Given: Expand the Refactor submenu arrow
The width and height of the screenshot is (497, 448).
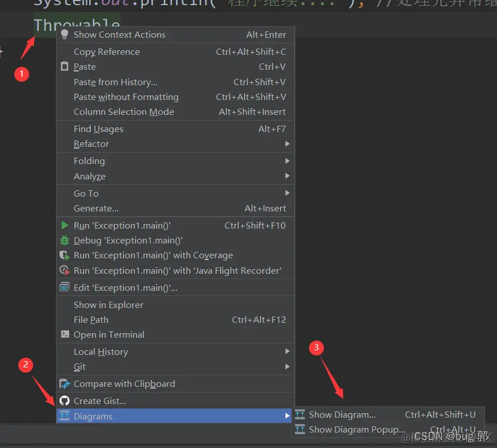Looking at the screenshot, I should tap(287, 143).
